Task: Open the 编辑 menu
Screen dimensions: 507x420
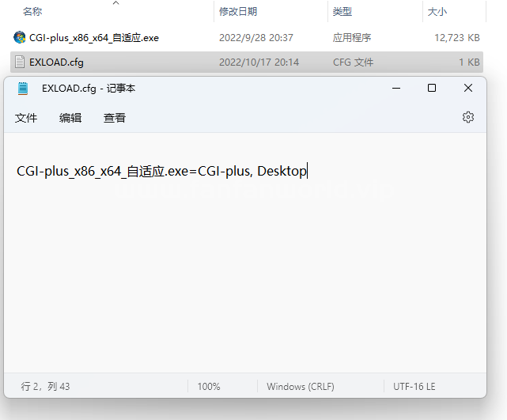Action: click(70, 118)
